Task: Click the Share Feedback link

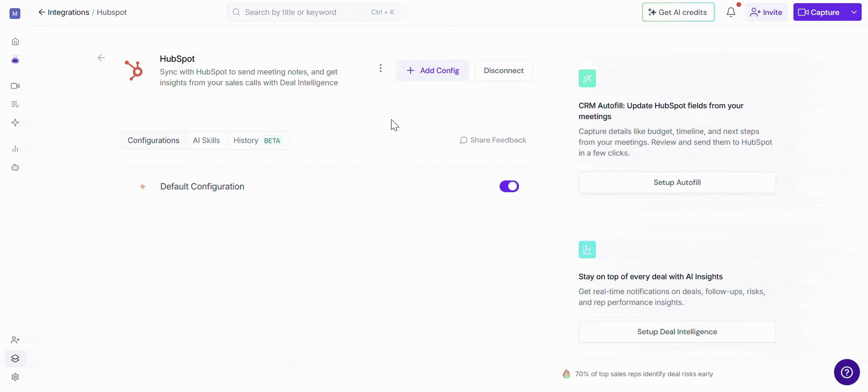Action: (493, 140)
